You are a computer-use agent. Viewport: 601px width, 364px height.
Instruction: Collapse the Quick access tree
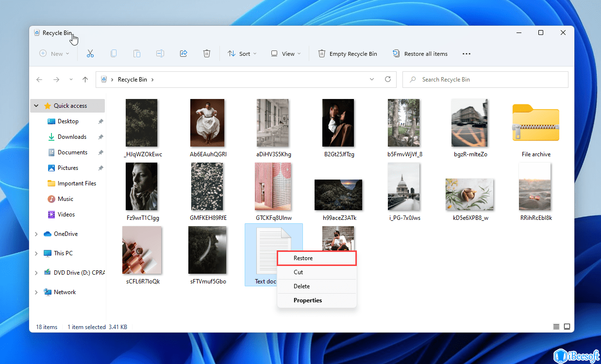pyautogui.click(x=36, y=106)
